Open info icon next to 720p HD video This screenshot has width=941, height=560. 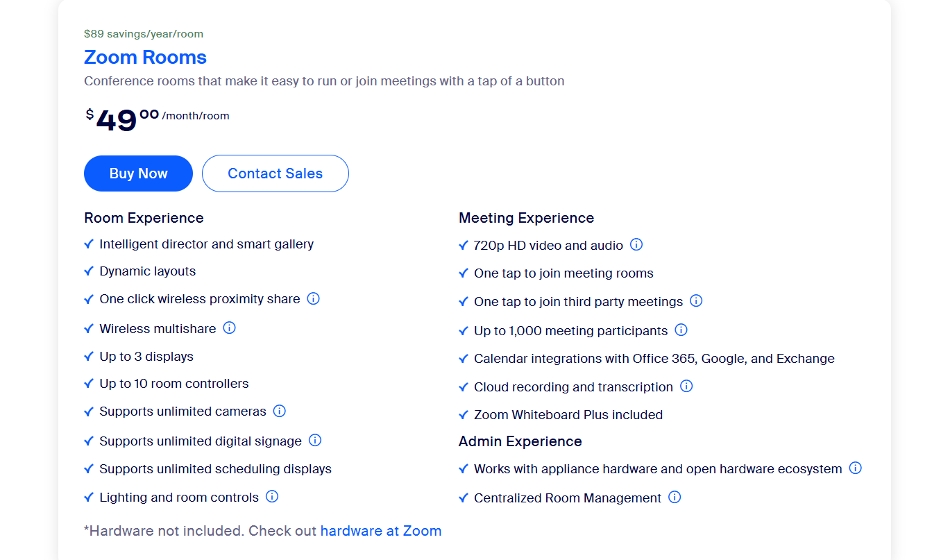click(636, 244)
